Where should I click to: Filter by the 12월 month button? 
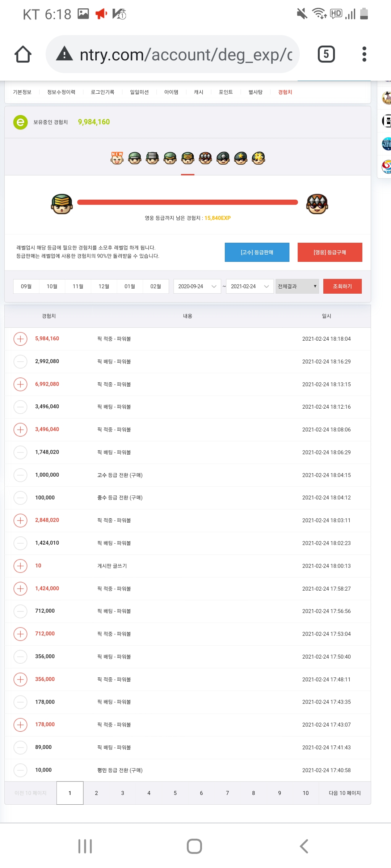[104, 286]
